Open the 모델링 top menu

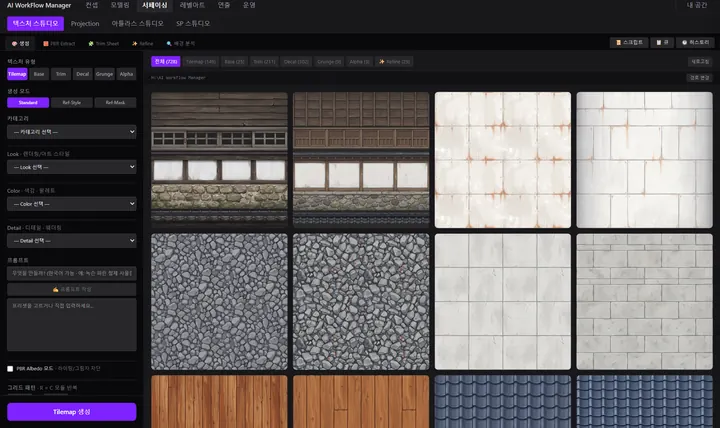pos(120,5)
